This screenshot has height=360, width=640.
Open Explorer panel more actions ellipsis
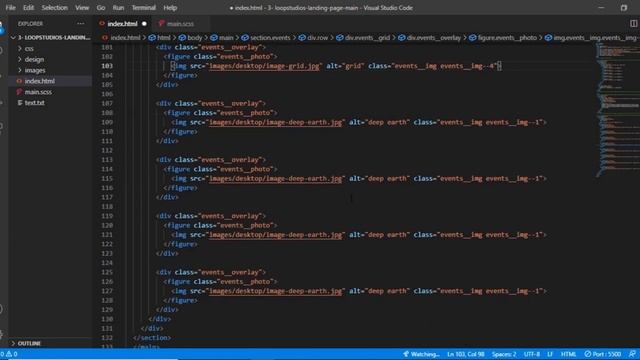81,24
